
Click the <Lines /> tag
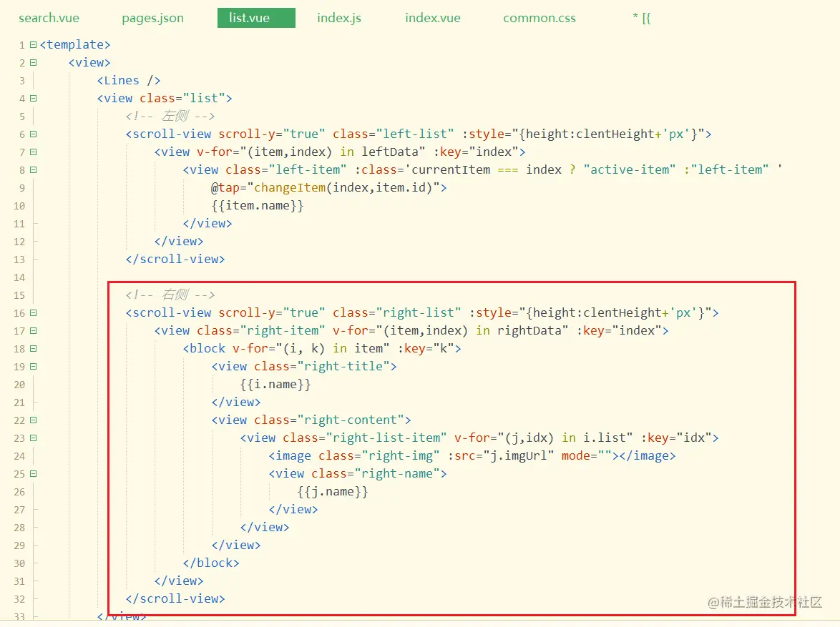click(129, 80)
